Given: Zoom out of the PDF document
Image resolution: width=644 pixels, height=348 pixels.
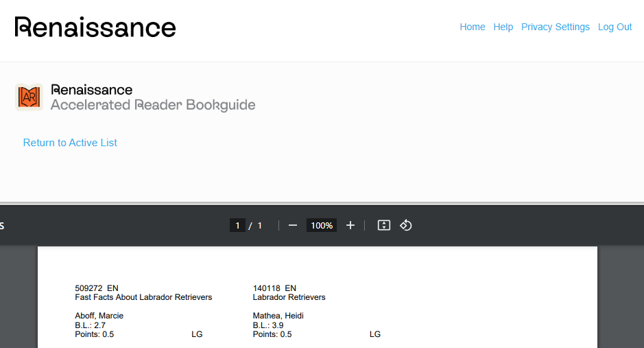Looking at the screenshot, I should [x=292, y=226].
